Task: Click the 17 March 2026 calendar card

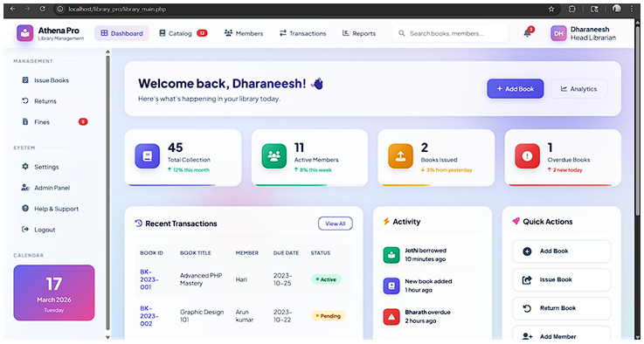Action: tap(54, 292)
